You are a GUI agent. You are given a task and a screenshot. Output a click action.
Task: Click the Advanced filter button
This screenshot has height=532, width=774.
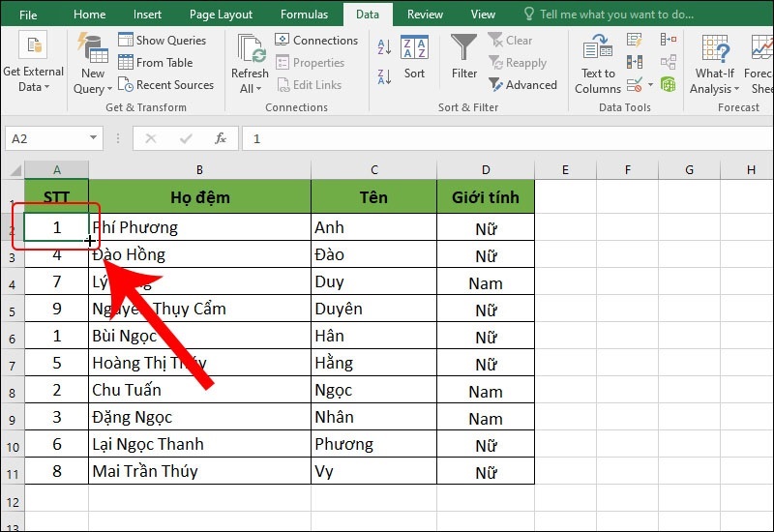pos(522,85)
